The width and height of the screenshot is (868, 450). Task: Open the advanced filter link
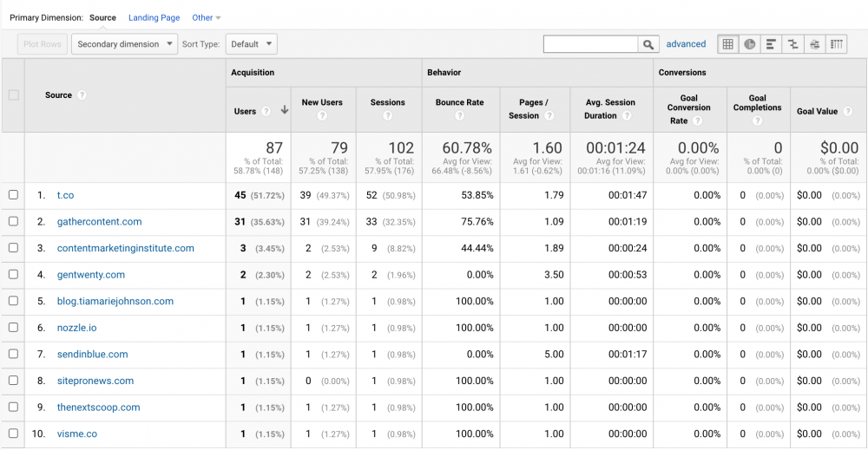[x=686, y=44]
